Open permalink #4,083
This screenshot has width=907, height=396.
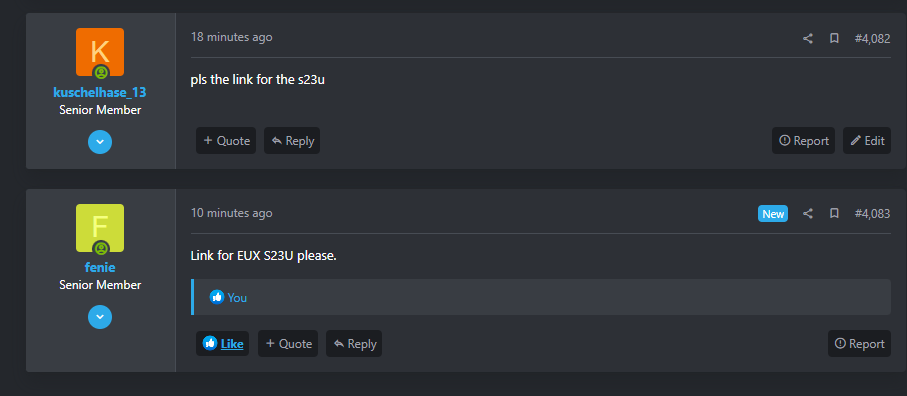point(872,214)
